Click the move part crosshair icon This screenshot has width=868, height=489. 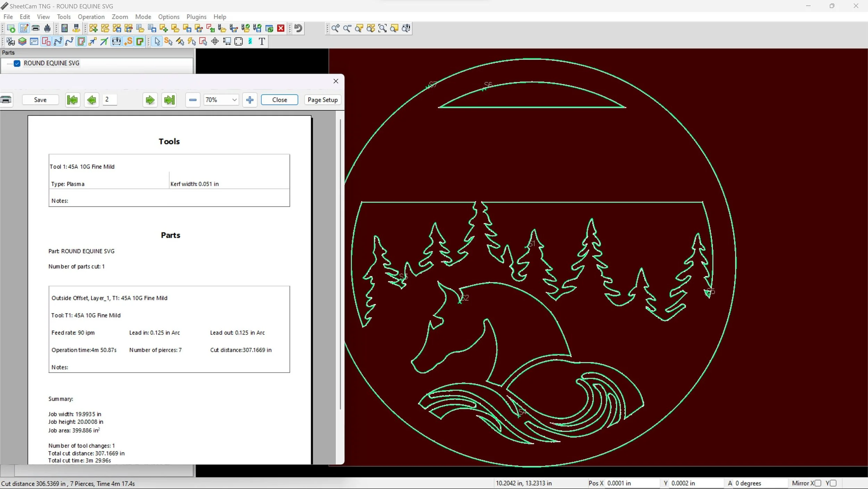(215, 41)
